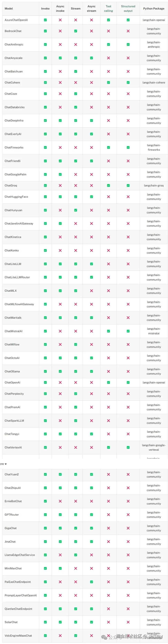This screenshot has height=644, width=168.
Task: Click ChatGroq's Stream red cross icon
Action: 76,186
